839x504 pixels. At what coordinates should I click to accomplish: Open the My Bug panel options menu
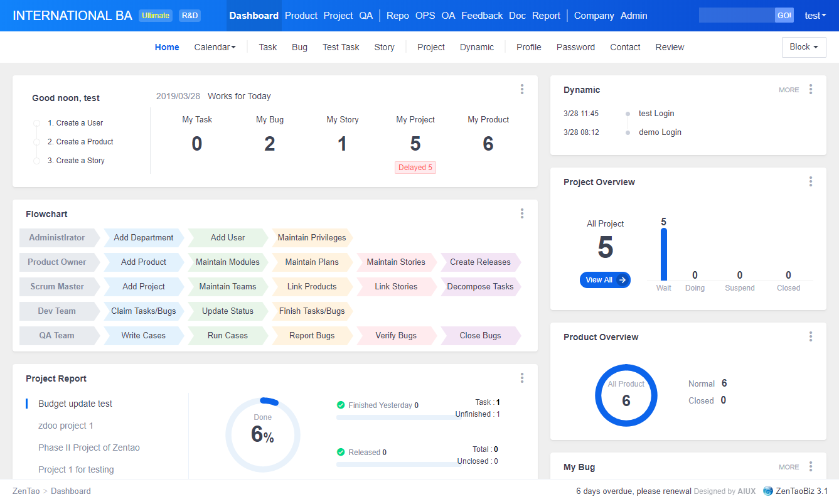(810, 466)
